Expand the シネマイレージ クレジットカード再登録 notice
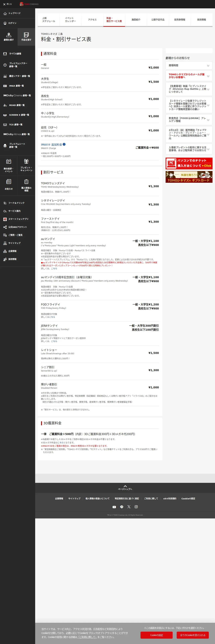 [189, 105]
